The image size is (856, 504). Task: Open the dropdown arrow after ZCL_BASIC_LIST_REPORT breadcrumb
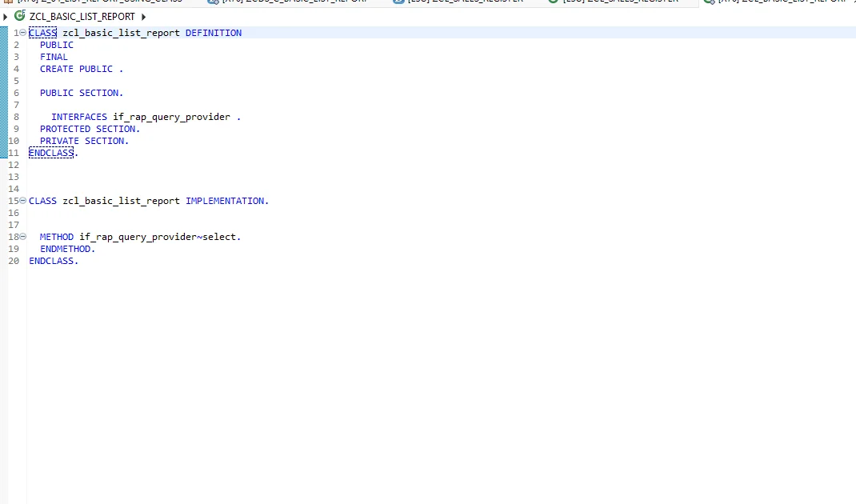pos(143,17)
